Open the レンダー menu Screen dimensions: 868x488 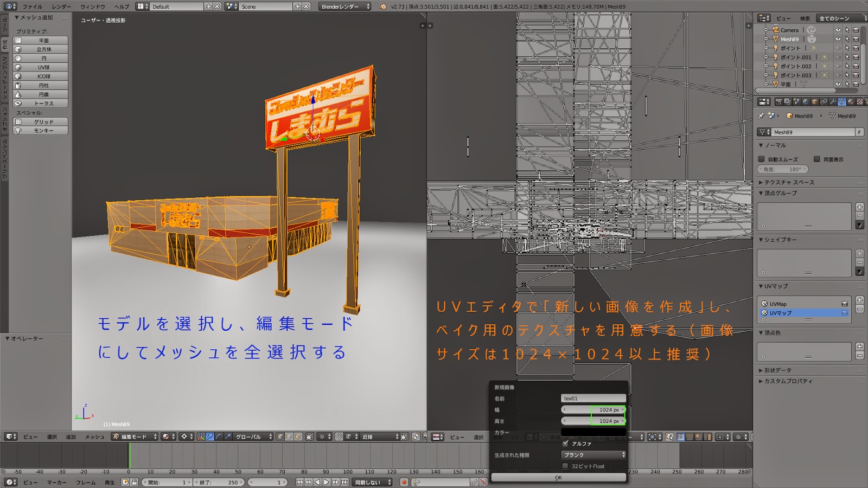(x=61, y=7)
